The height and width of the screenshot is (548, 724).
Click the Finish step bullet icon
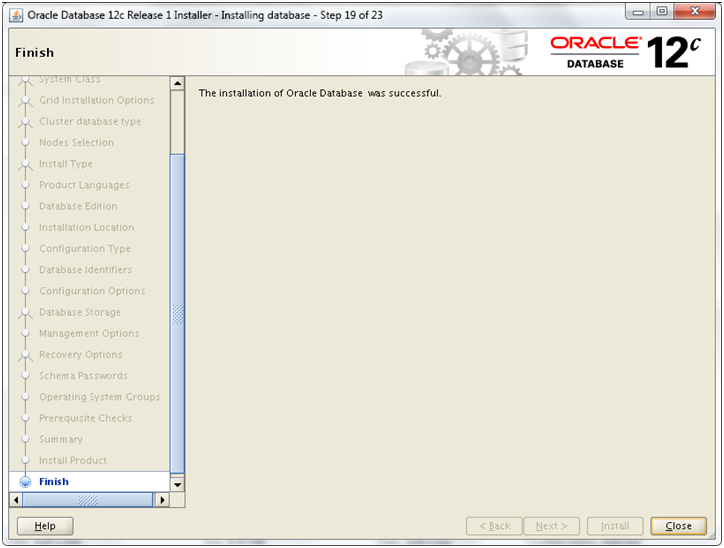coord(25,482)
